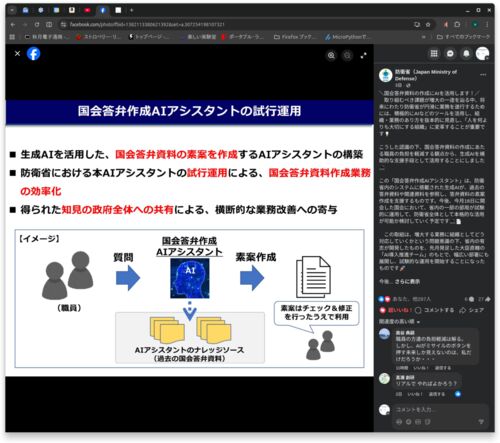Open a new browser tab
The image size is (500, 443).
[132, 10]
